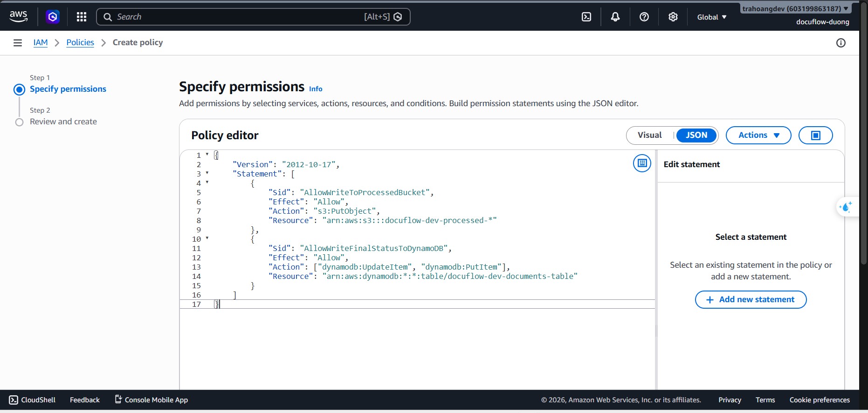Open Feedback in the footer
The width and height of the screenshot is (868, 413).
pos(85,400)
